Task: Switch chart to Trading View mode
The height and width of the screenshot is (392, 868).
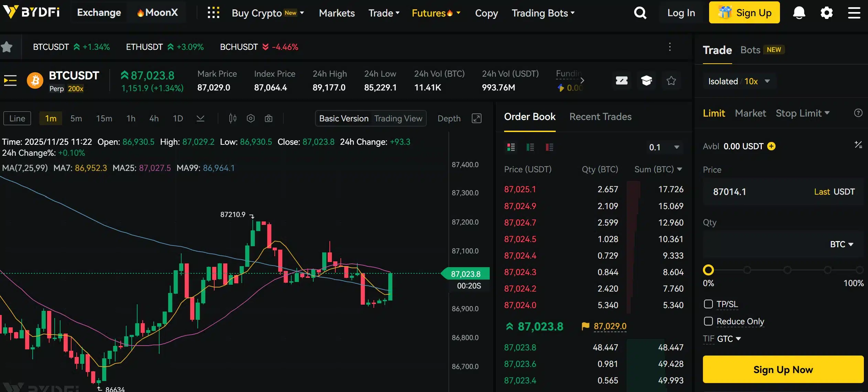Action: tap(398, 118)
